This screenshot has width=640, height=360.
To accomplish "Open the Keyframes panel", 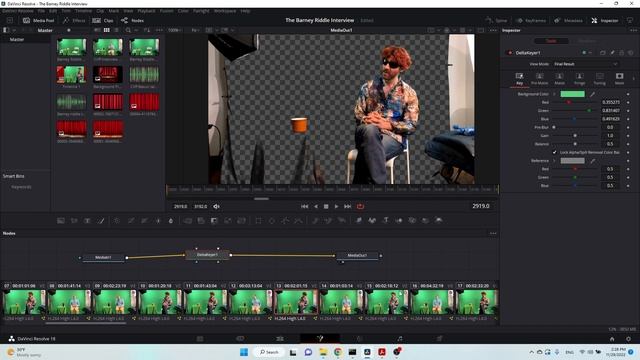I will click(x=531, y=20).
